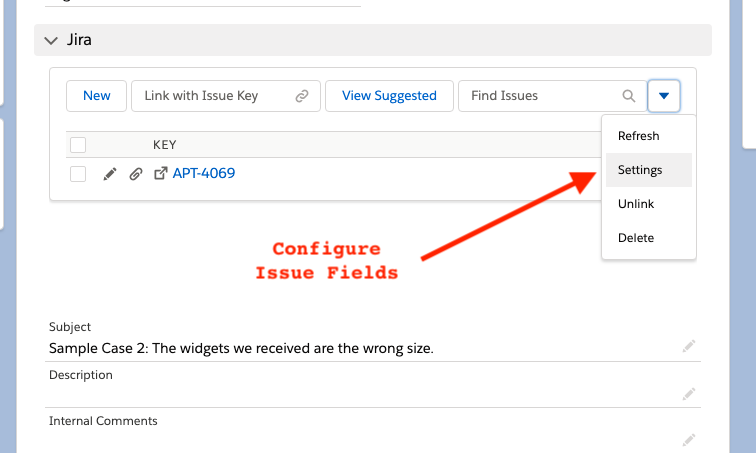Click the chain link icon in Issue Key field
The width and height of the screenshot is (756, 453).
pyautogui.click(x=302, y=96)
